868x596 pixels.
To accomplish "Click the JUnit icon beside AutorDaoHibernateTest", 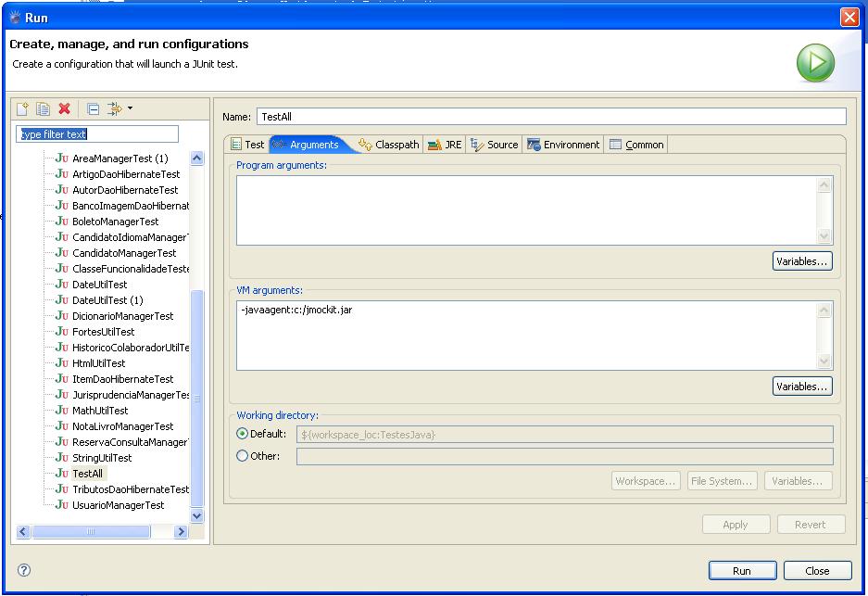I will [61, 190].
